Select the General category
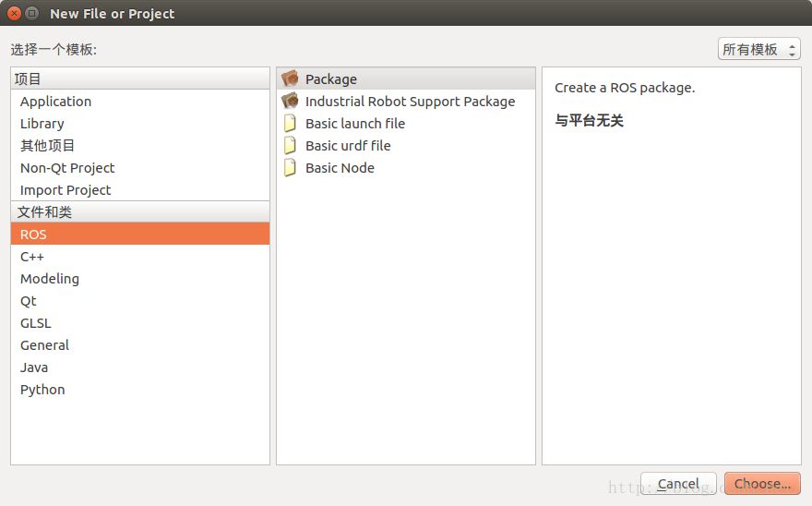The image size is (812, 506). coord(140,345)
